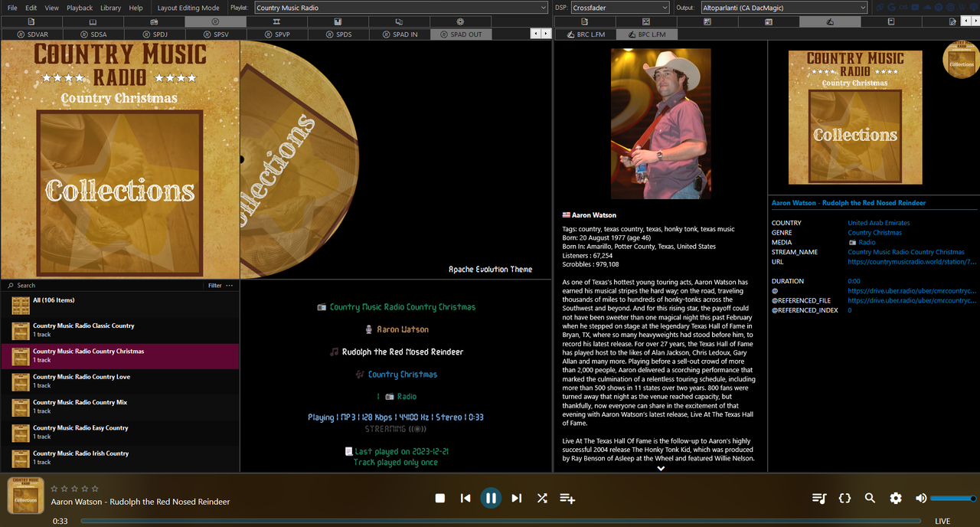This screenshot has width=980, height=527.
Task: Expand the Output device dropdown
Action: tap(784, 8)
